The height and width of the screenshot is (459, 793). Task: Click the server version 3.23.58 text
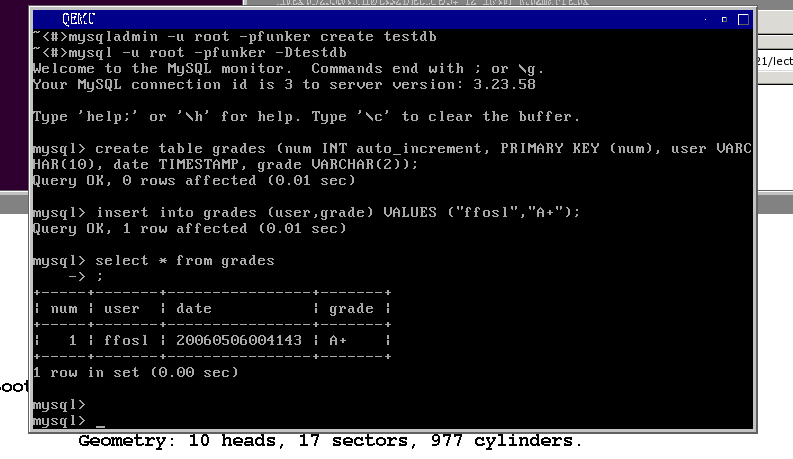[504, 84]
